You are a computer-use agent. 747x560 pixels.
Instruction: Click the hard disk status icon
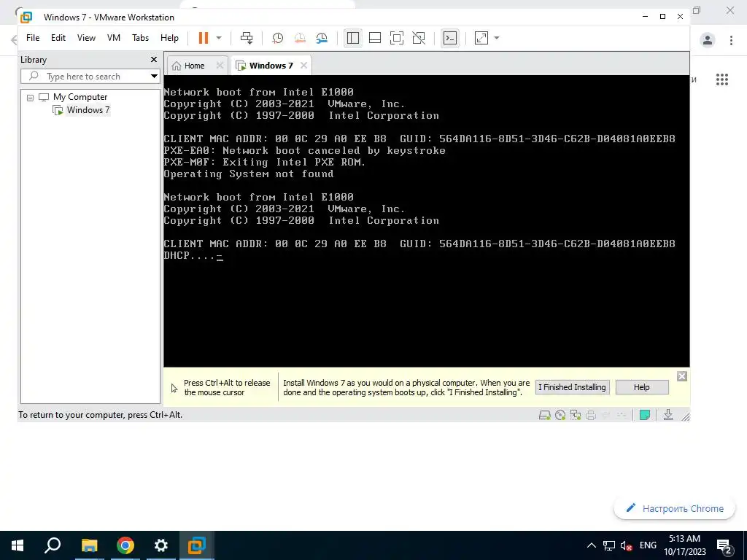544,415
